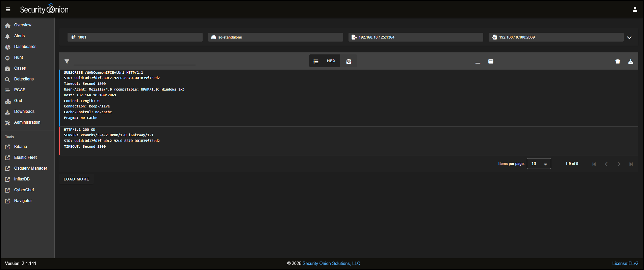
Task: Open Alerts in the sidebar
Action: pyautogui.click(x=19, y=36)
